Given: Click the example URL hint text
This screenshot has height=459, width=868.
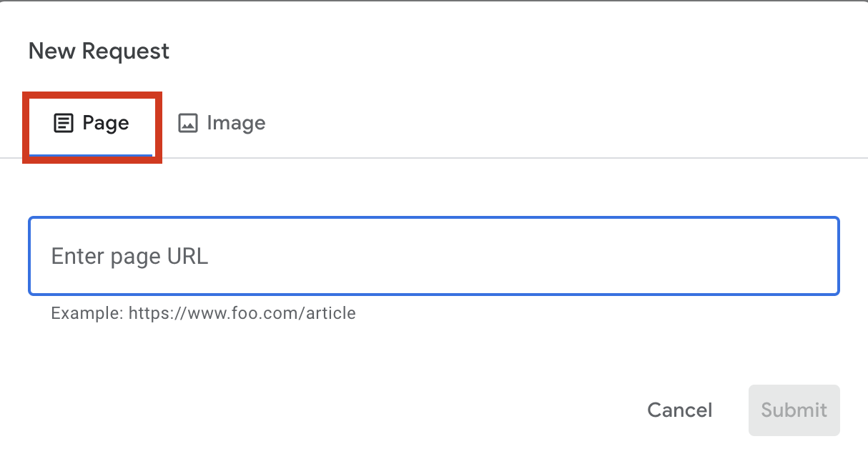Looking at the screenshot, I should [203, 313].
